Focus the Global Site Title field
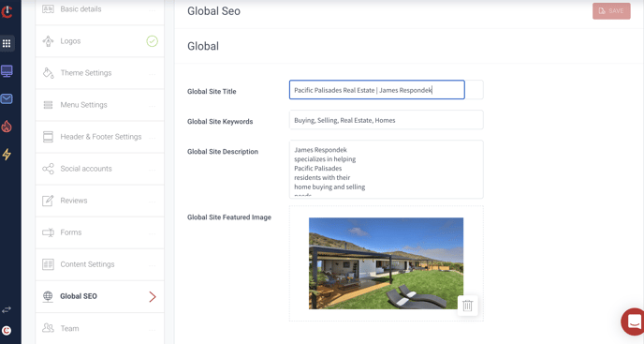 tap(377, 90)
